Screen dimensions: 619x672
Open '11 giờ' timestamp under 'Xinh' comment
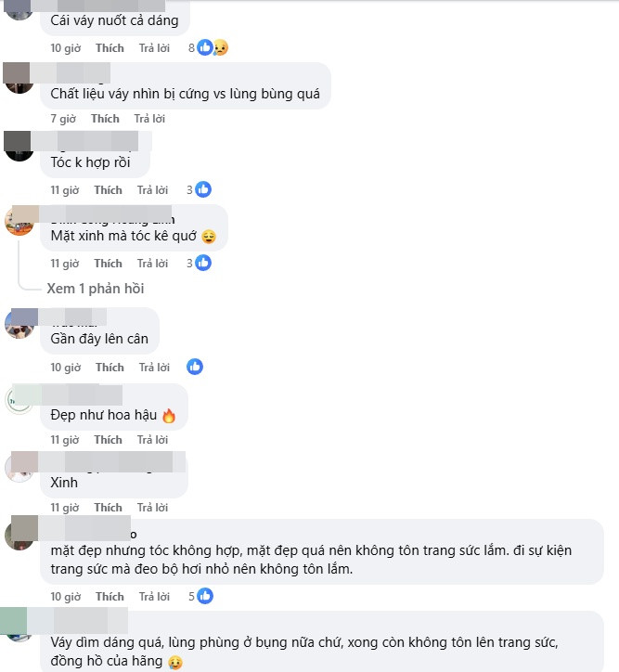tap(65, 508)
